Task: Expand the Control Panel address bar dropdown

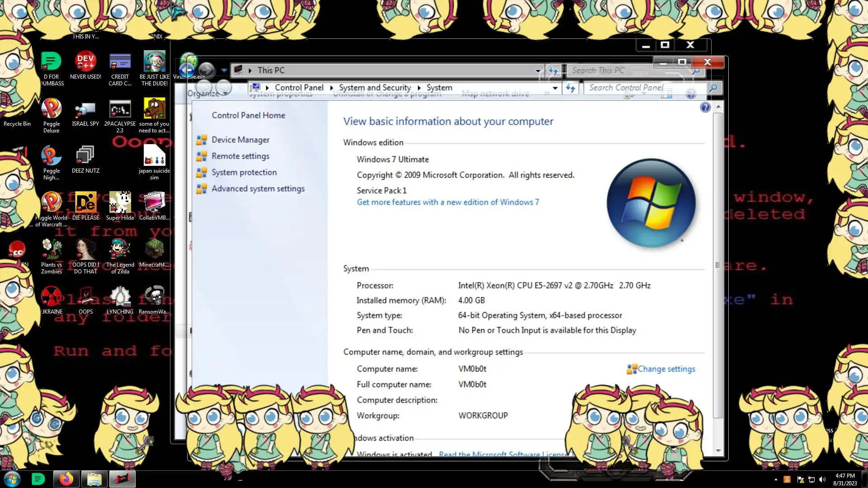Action: click(x=555, y=88)
